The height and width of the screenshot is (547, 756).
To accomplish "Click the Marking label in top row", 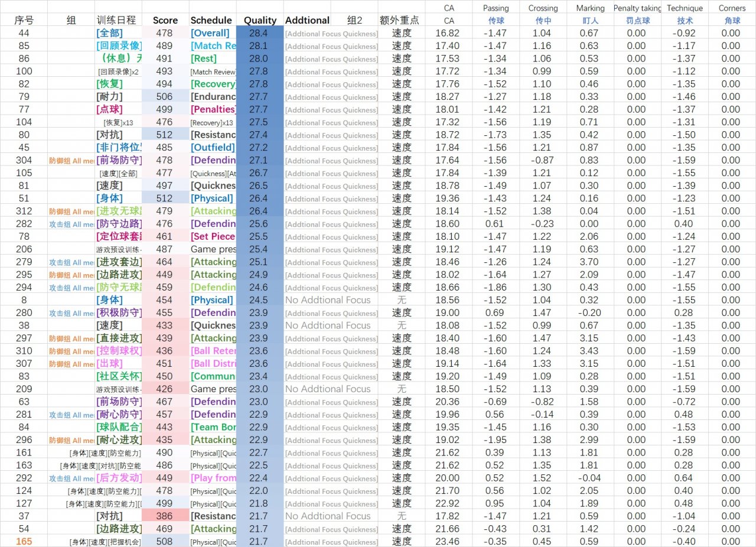I will (x=590, y=8).
